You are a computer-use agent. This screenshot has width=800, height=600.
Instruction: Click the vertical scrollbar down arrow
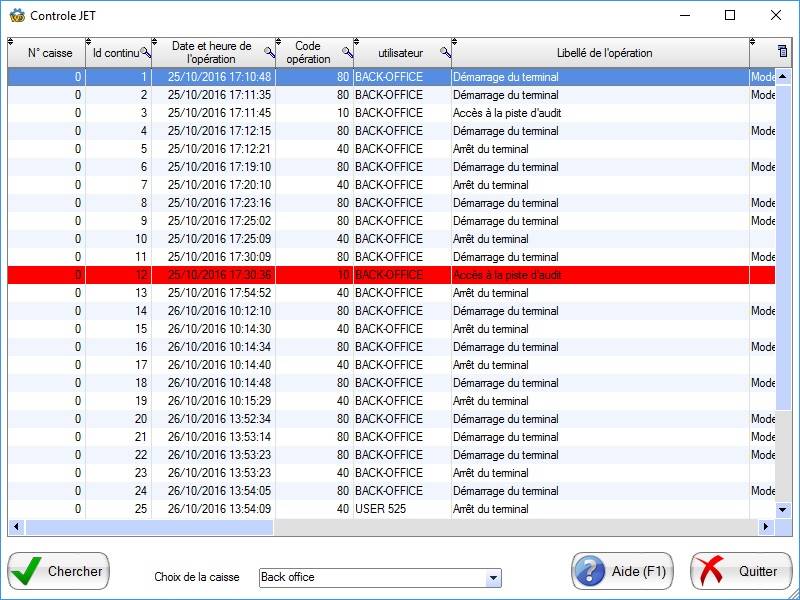click(x=783, y=510)
